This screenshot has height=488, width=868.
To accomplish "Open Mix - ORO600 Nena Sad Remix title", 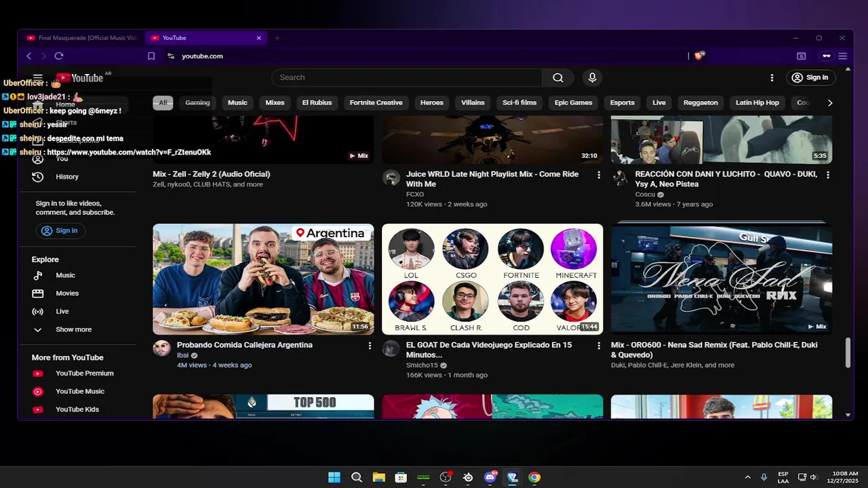I will 714,350.
